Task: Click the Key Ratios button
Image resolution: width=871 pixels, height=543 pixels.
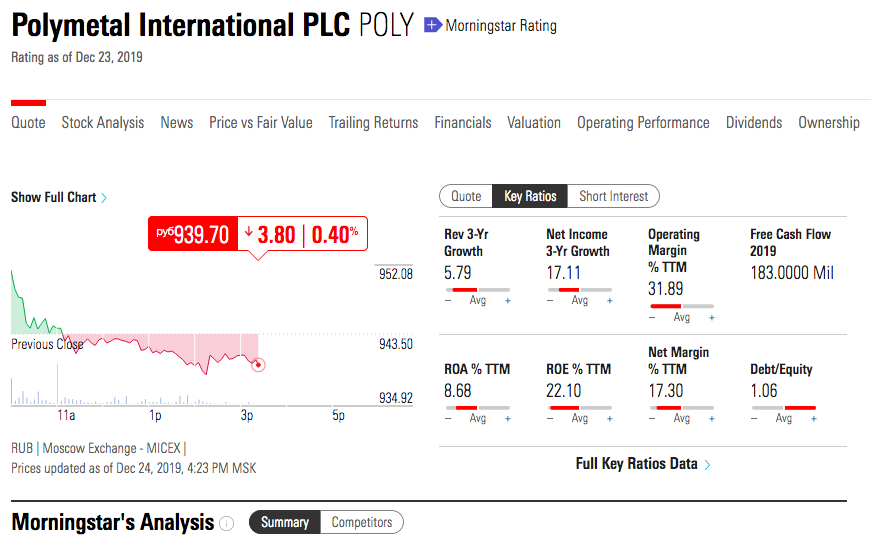Action: coord(530,196)
